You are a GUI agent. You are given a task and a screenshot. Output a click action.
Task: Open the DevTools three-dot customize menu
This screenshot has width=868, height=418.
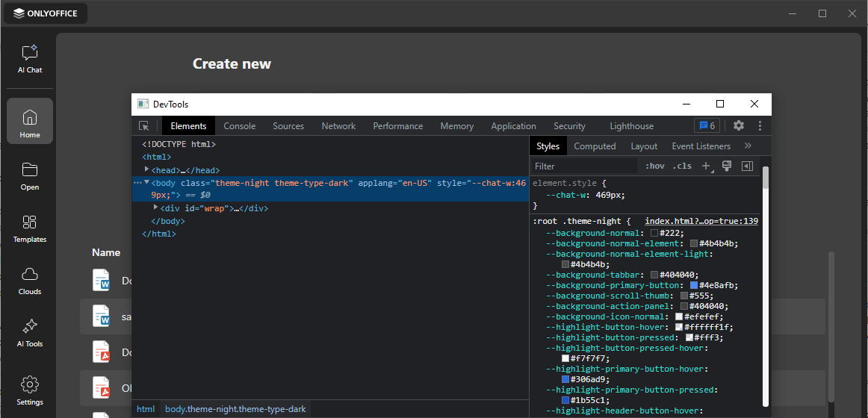pyautogui.click(x=760, y=125)
